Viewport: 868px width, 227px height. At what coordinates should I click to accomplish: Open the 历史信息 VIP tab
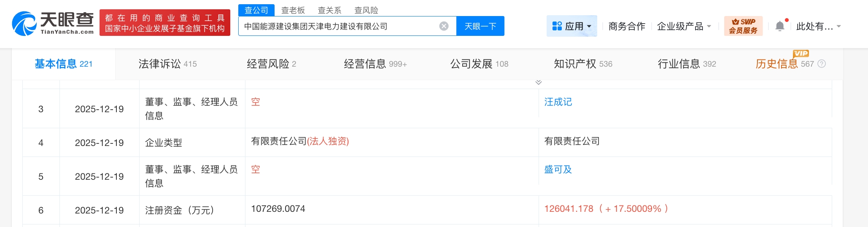pyautogui.click(x=776, y=64)
